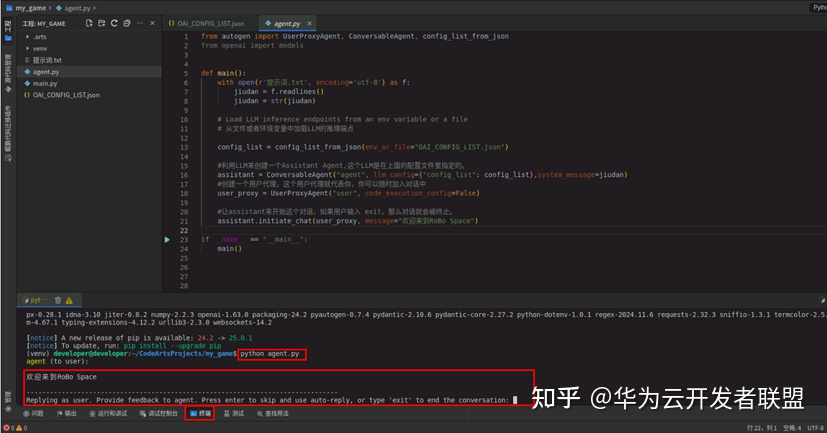The width and height of the screenshot is (827, 433).
Task: Change indentation via 空格:4 in status bar
Action: (x=792, y=428)
